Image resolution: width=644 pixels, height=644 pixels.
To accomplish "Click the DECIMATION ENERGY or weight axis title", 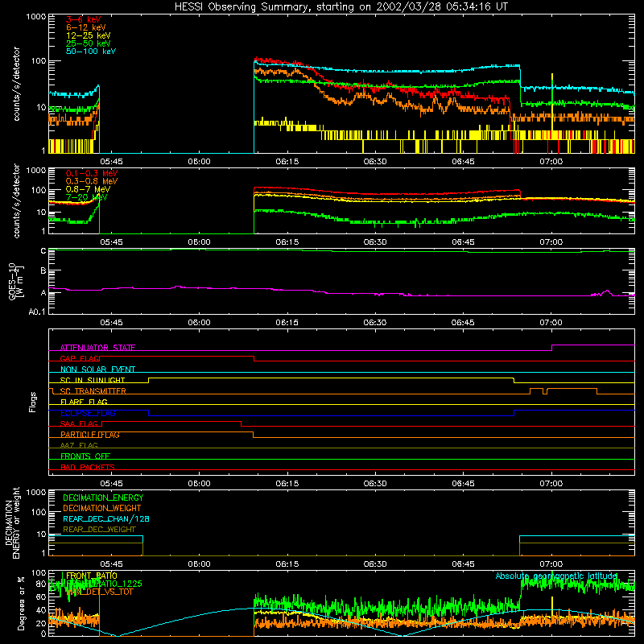I will point(12,522).
